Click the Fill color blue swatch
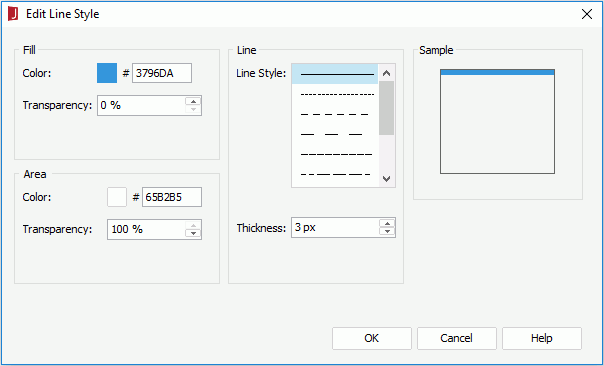This screenshot has width=604, height=366. point(107,73)
